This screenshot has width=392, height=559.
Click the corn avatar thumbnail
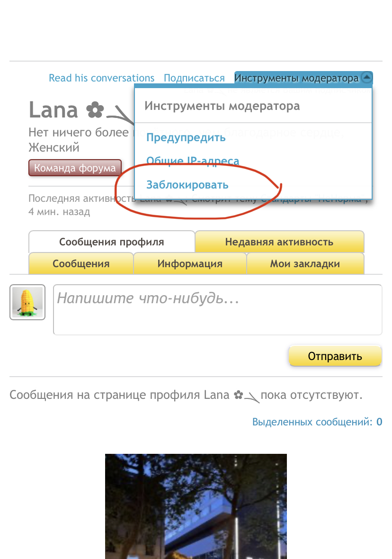pos(27,302)
